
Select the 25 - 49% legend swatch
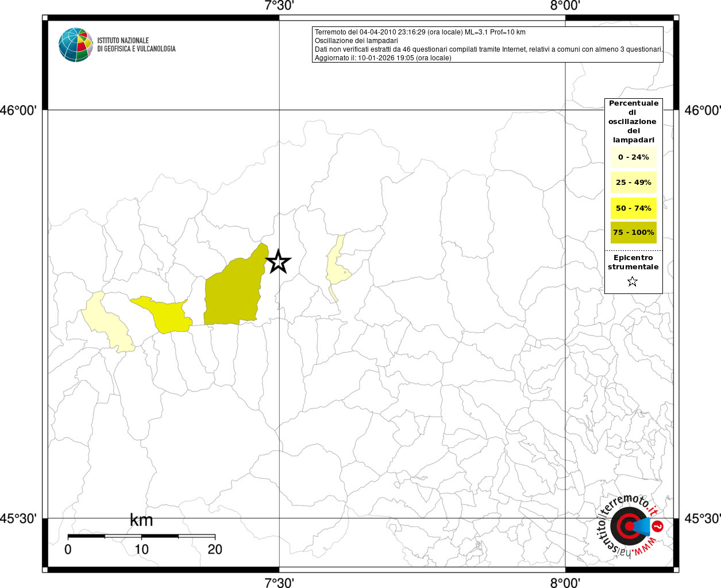[634, 183]
